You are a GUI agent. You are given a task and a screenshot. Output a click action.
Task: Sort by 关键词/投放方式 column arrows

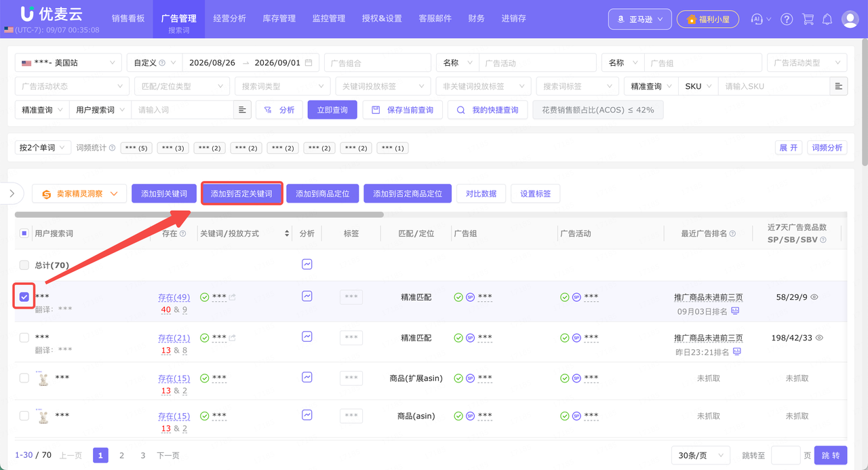click(285, 233)
